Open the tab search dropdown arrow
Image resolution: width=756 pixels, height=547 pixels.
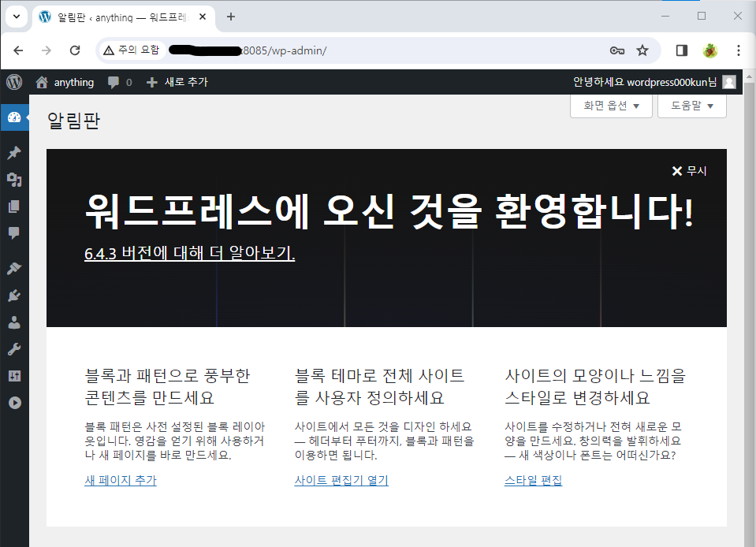pyautogui.click(x=17, y=17)
